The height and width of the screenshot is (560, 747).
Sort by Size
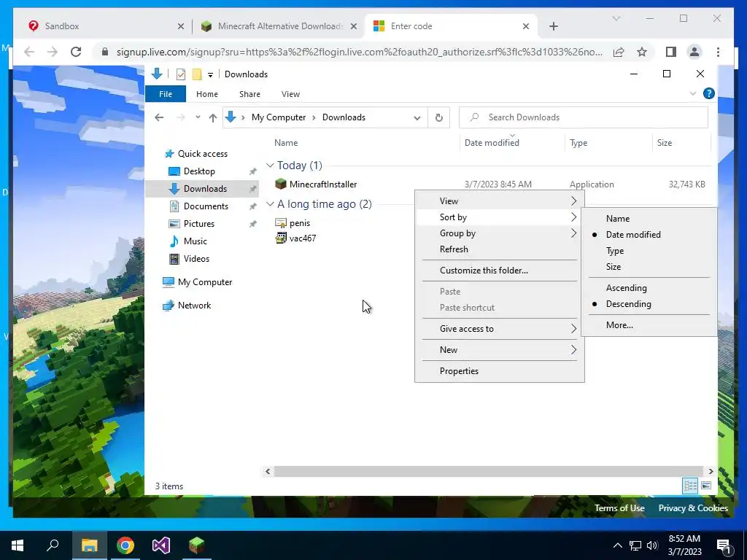pyautogui.click(x=649, y=267)
